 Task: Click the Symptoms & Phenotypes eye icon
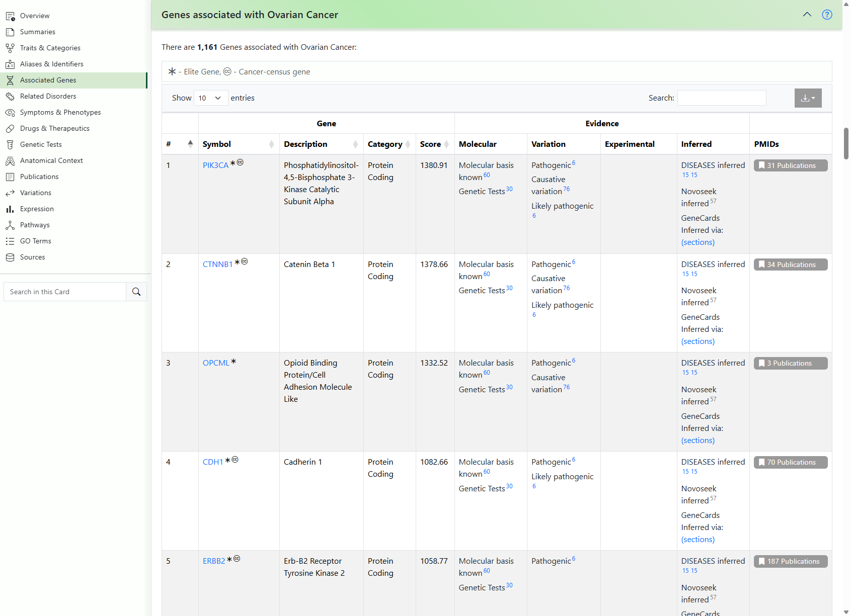pyautogui.click(x=10, y=112)
